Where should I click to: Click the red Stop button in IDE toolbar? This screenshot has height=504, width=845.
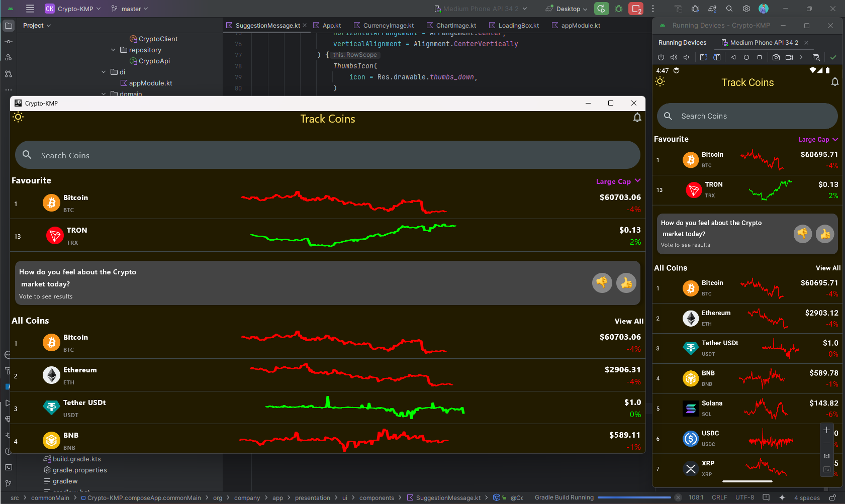pos(636,9)
